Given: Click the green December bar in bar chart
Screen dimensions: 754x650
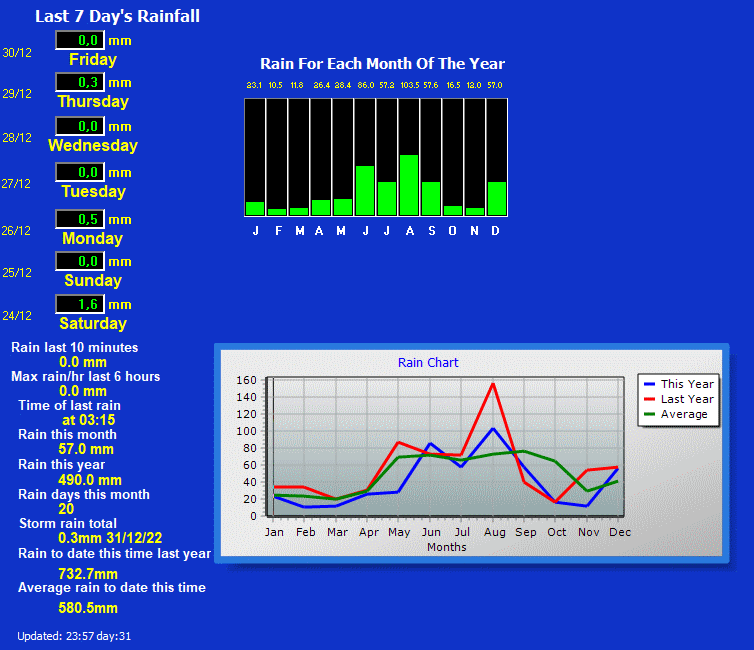Looking at the screenshot, I should click(497, 199).
